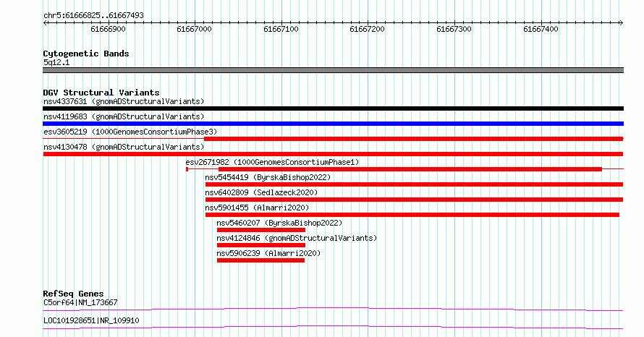Open esv3605219 (1000GenomesConsortiumPhase3) label
This screenshot has height=337, width=644.
click(x=130, y=132)
